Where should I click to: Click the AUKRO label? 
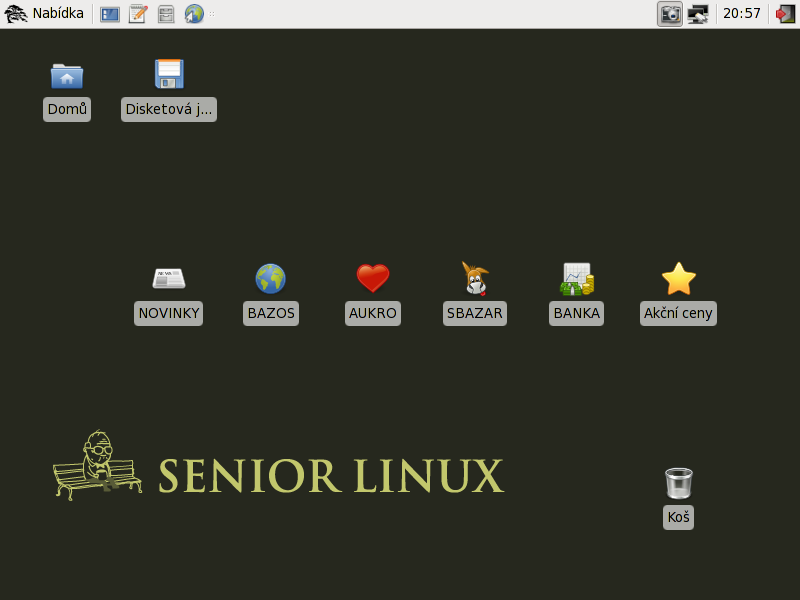[x=373, y=313]
